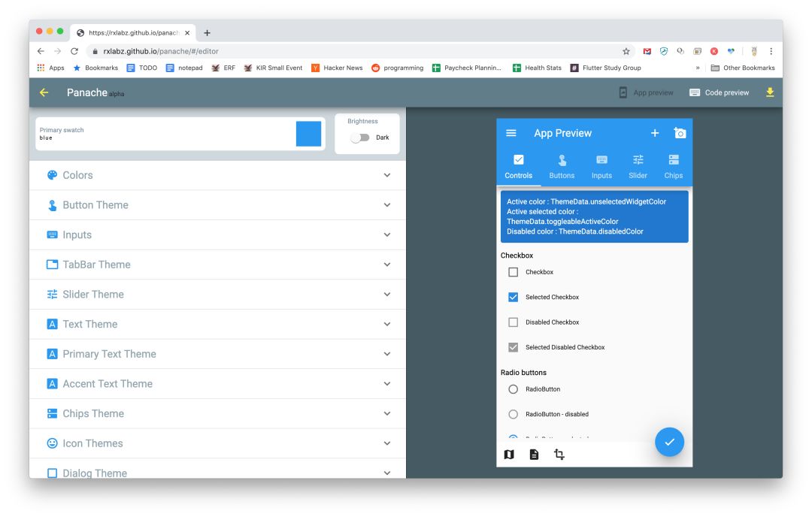
Task: Show hidden bookmarks with the double-arrow
Action: [x=698, y=68]
